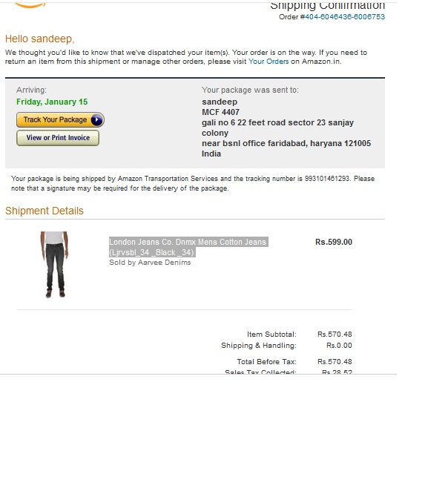Viewport: 448px width, 491px height.
Task: Click the View or Print Invoice button
Action: (58, 138)
